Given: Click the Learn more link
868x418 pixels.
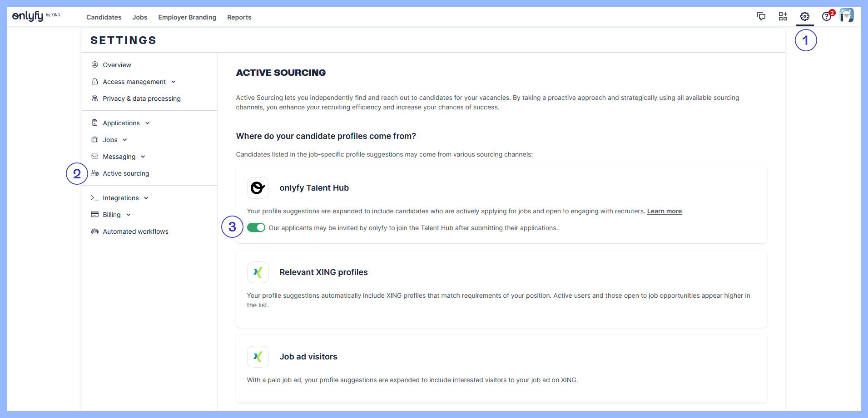Looking at the screenshot, I should [x=664, y=211].
